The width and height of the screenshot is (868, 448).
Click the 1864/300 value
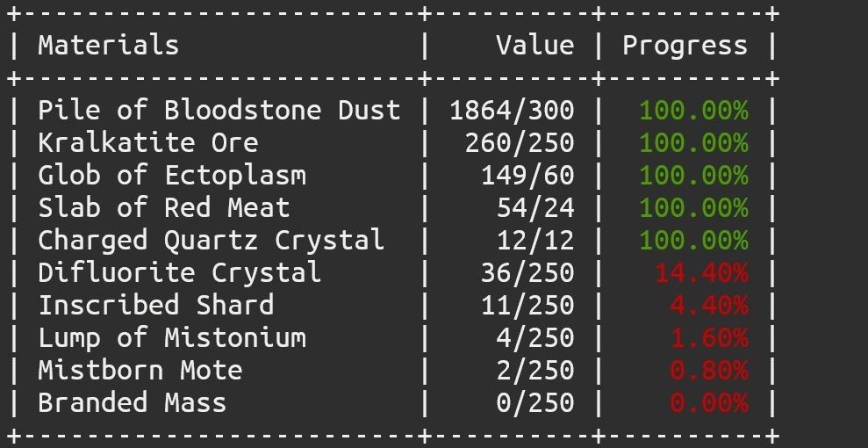click(512, 111)
